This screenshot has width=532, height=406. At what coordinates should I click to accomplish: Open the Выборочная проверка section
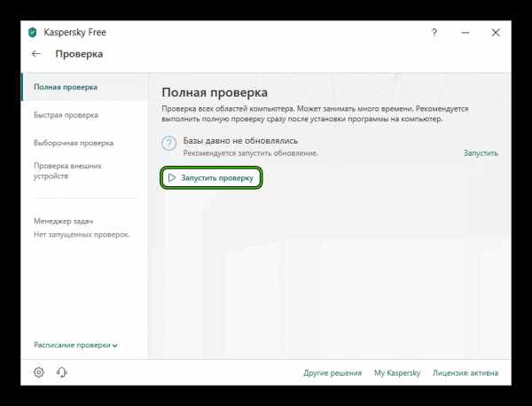(74, 143)
